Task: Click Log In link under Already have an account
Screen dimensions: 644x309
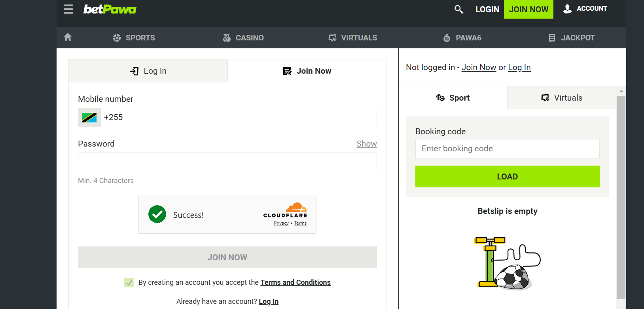Action: pos(269,301)
